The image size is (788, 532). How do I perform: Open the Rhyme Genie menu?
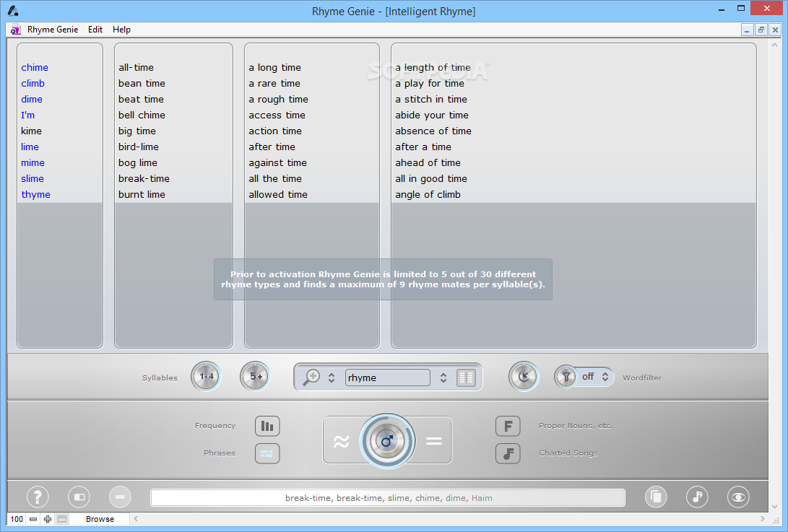point(53,30)
